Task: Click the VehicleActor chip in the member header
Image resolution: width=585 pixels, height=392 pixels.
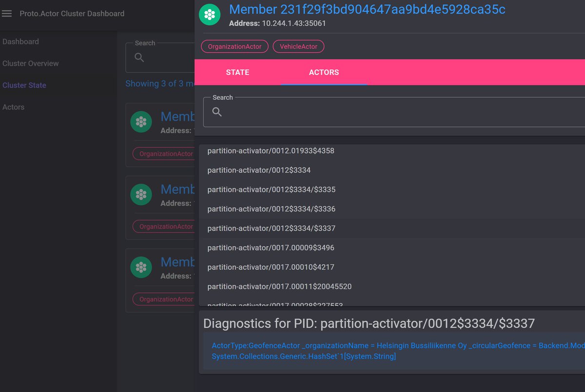Action: [x=298, y=47]
